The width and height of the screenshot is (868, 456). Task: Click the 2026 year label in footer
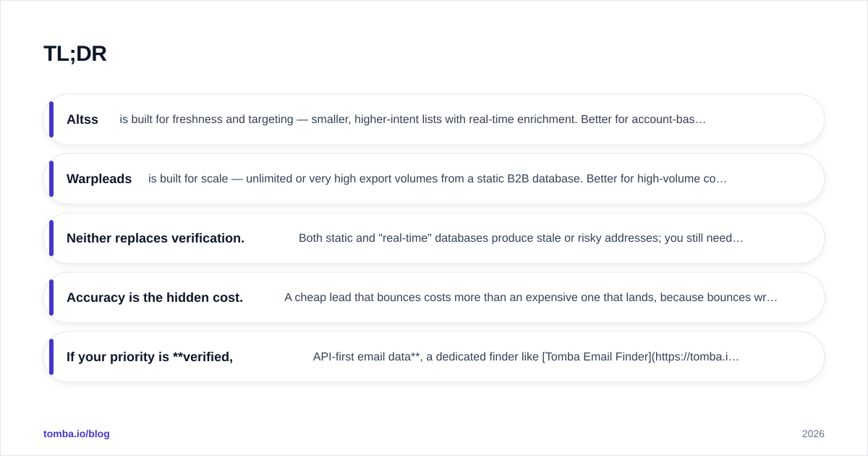[813, 434]
